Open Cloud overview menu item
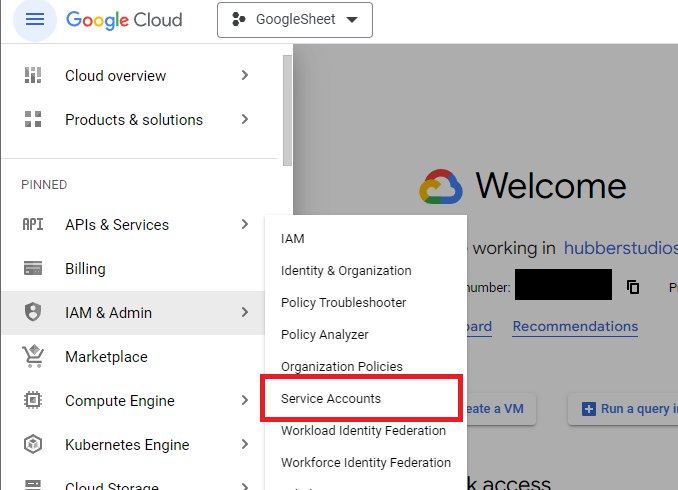 pyautogui.click(x=138, y=75)
